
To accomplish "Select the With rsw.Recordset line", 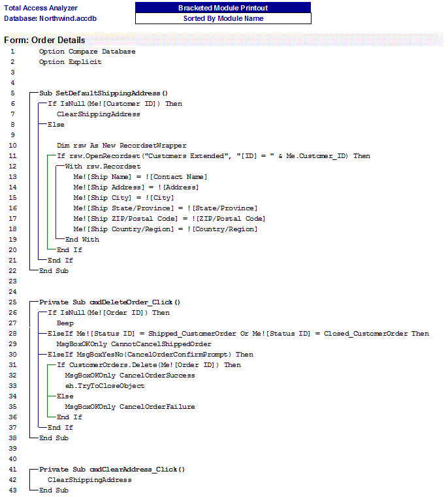I will (x=103, y=166).
